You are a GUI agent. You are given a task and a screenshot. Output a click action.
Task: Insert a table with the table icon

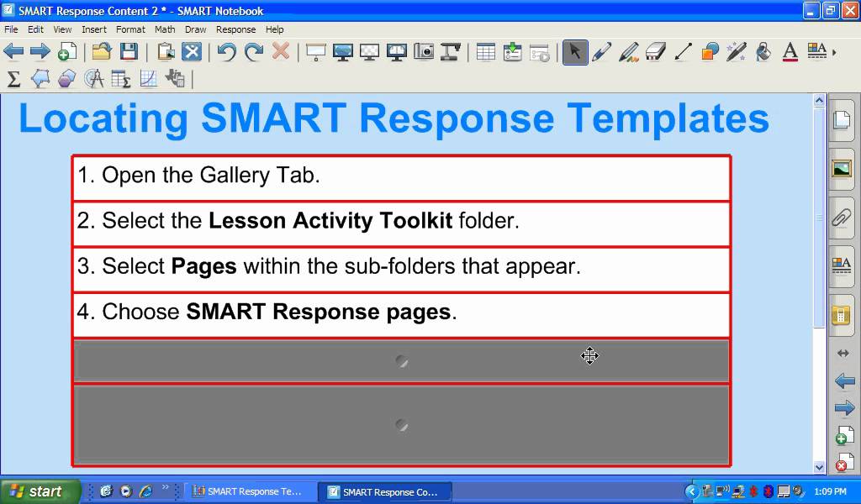coord(485,52)
